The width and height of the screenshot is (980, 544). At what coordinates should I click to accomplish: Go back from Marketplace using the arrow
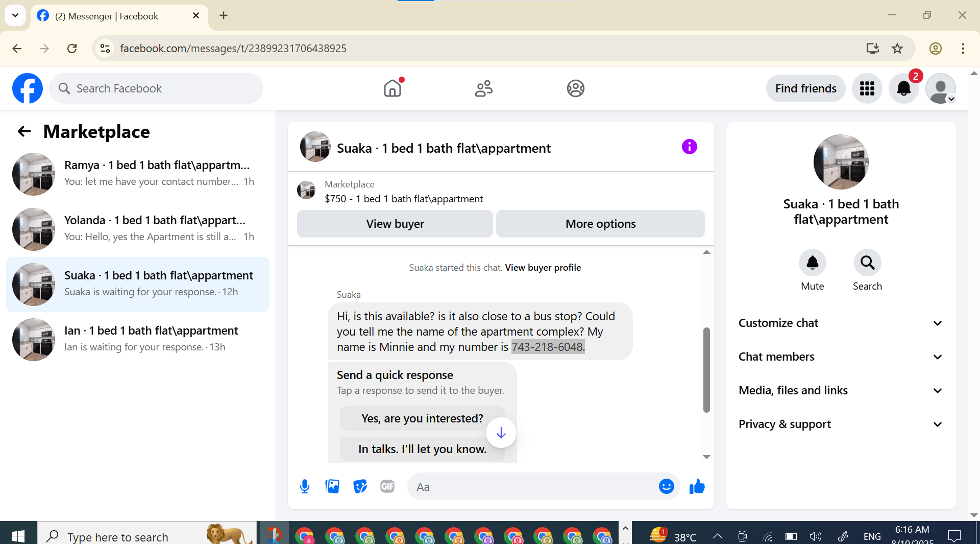point(24,132)
